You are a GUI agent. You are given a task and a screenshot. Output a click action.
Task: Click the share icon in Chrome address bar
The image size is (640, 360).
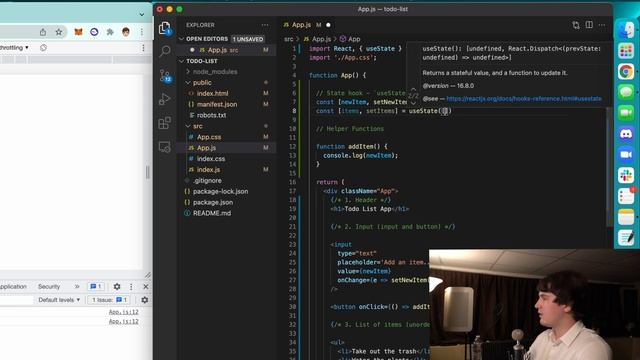[43, 32]
